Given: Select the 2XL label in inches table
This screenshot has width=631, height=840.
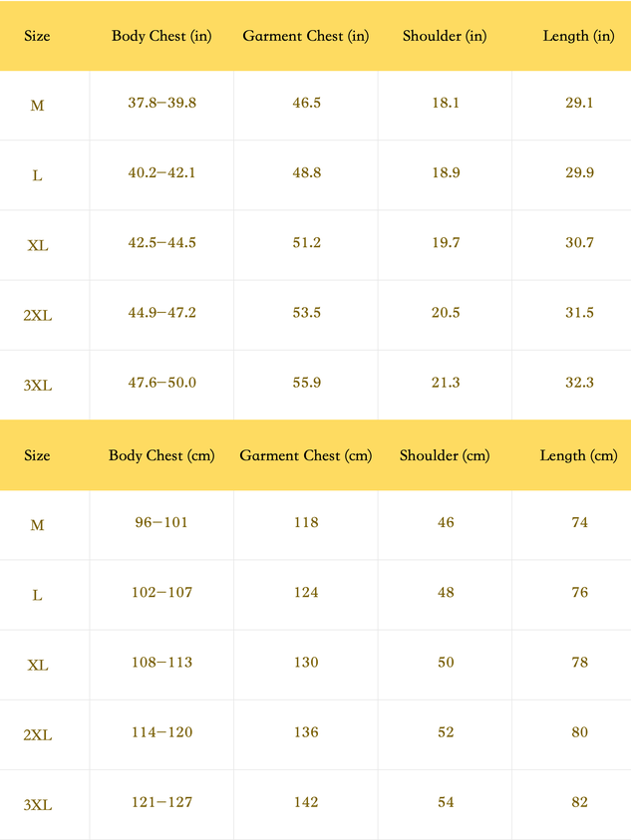Looking at the screenshot, I should click(38, 316).
